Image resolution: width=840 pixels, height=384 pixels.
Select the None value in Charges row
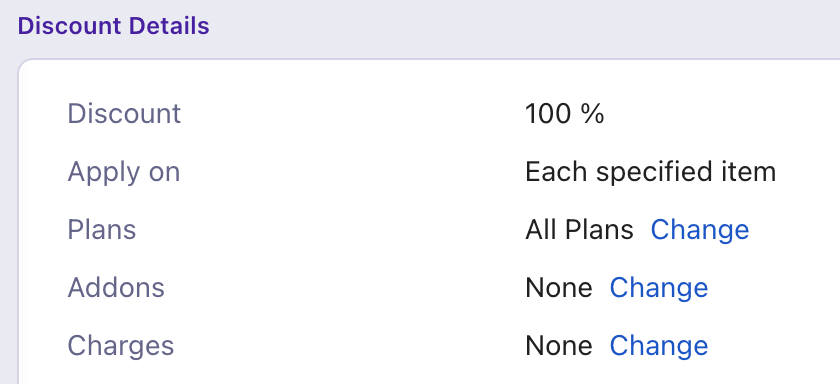tap(559, 345)
